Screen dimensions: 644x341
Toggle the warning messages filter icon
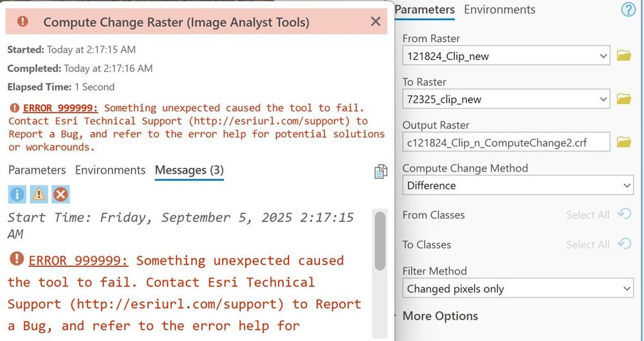coord(39,194)
